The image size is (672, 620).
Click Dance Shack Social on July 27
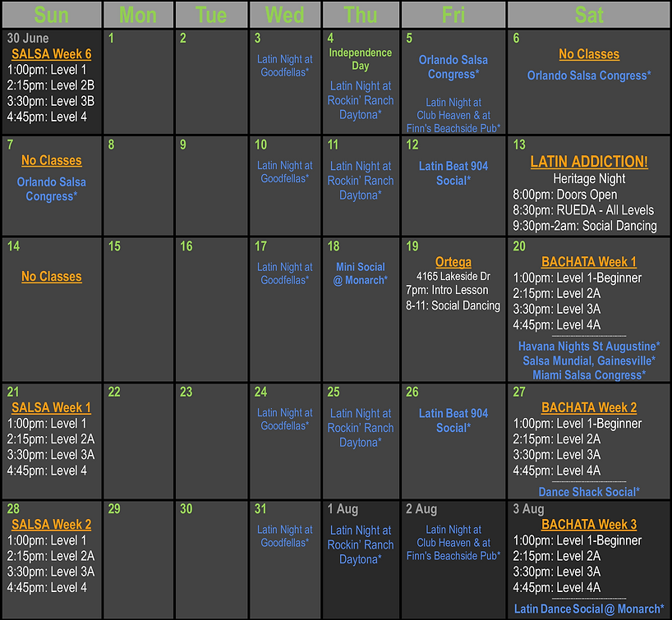[588, 492]
